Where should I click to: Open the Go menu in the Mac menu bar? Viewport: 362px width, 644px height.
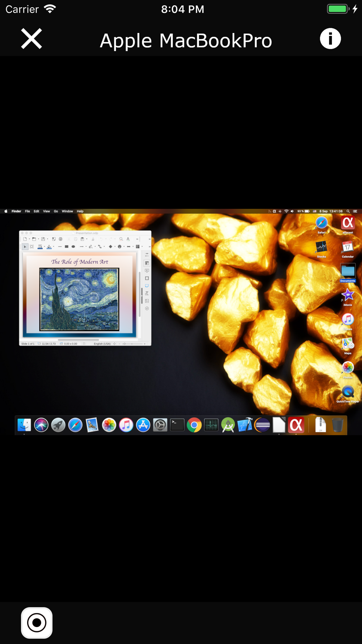click(x=56, y=211)
